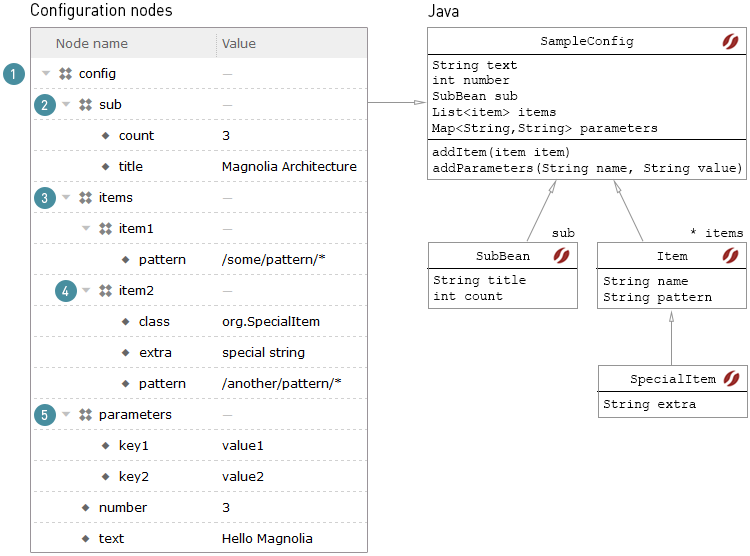
Task: Click the Hello Magnolia value cell
Action: pyautogui.click(x=267, y=539)
